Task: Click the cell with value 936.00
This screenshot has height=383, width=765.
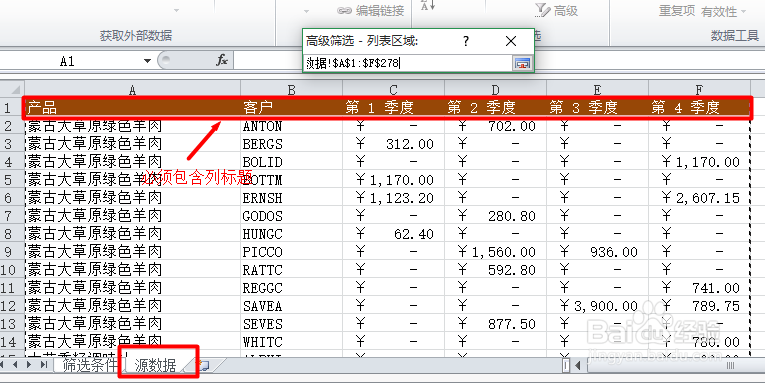Action: (597, 252)
